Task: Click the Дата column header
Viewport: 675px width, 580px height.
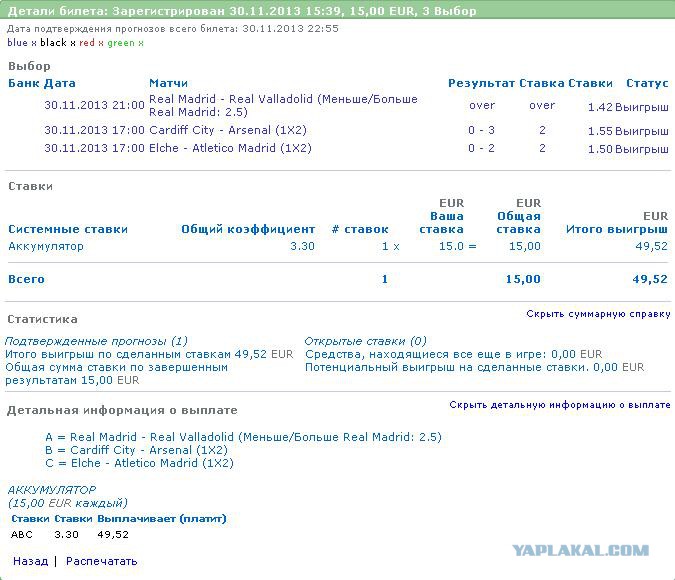Action: click(60, 83)
